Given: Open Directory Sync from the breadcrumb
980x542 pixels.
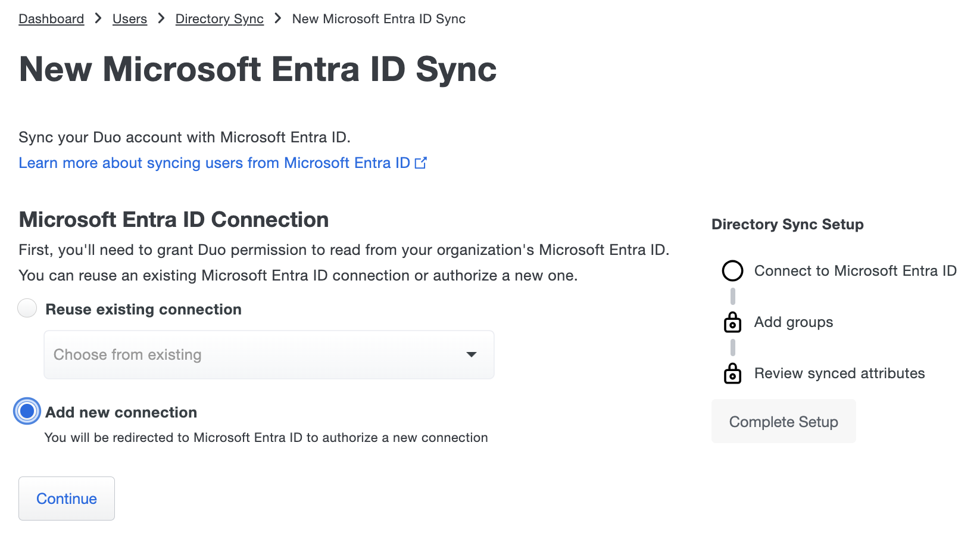Looking at the screenshot, I should 219,18.
